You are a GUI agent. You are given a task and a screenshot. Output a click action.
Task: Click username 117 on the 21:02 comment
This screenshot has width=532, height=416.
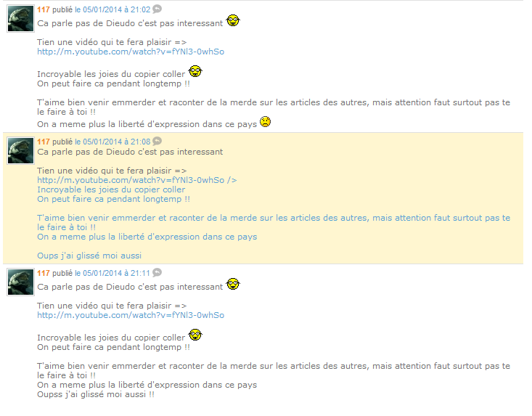click(x=44, y=9)
